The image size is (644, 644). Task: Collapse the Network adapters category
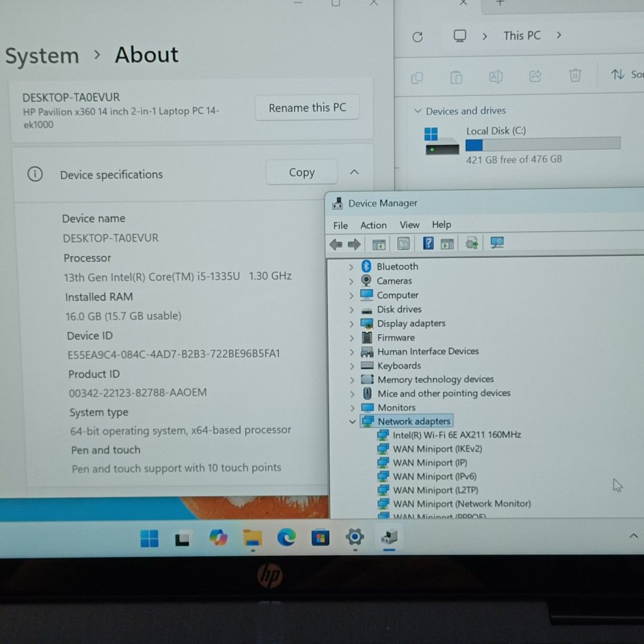352,421
